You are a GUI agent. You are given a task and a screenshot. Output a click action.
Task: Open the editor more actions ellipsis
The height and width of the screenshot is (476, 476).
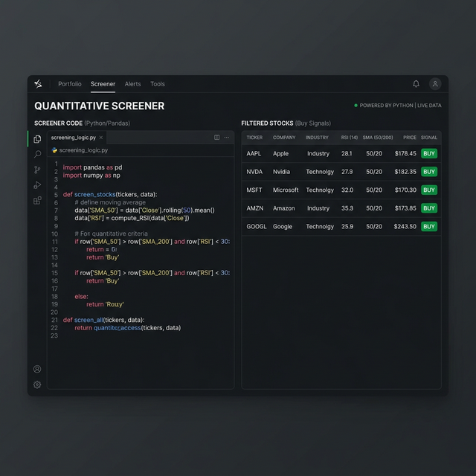click(226, 138)
